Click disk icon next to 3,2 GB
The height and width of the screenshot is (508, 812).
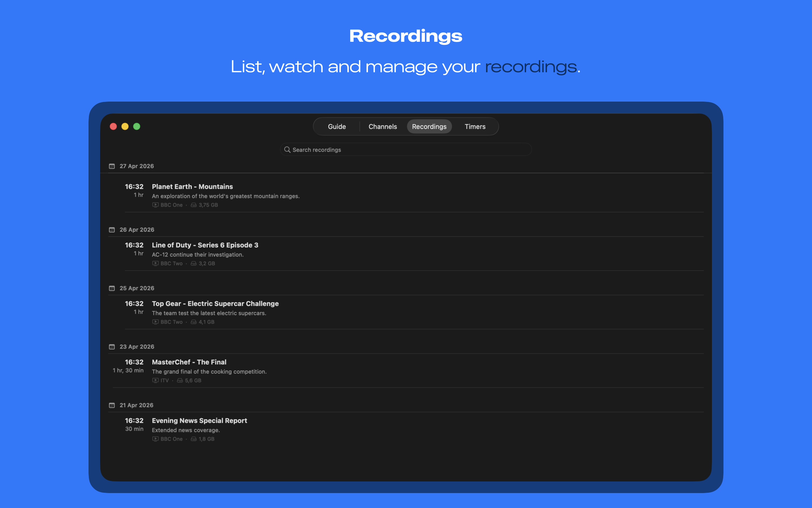(194, 263)
